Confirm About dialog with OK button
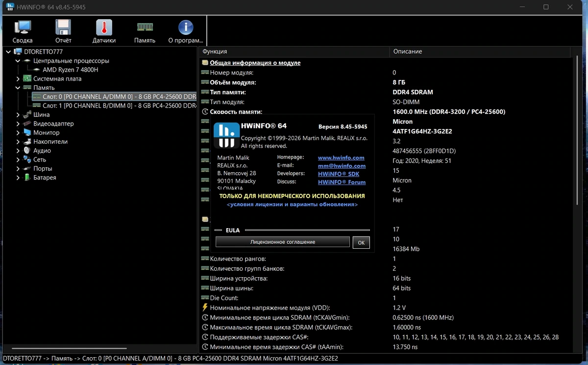Image resolution: width=588 pixels, height=365 pixels. point(361,242)
